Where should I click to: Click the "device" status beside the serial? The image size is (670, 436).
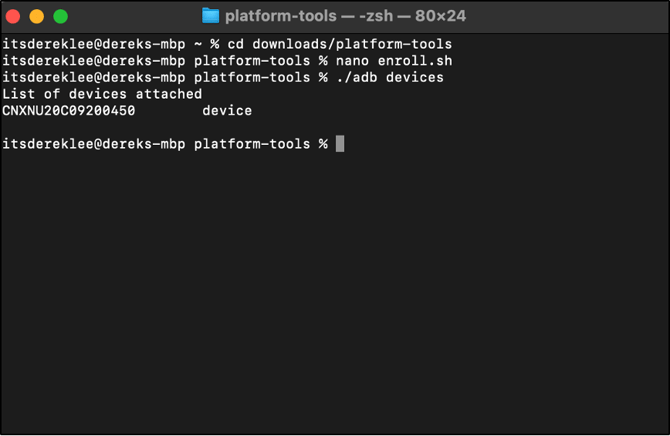pos(227,111)
